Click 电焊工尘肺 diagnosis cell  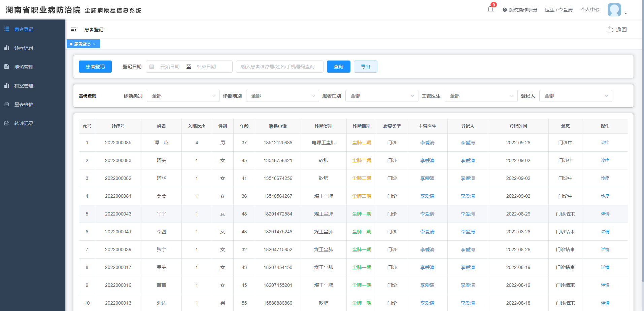tap(324, 143)
